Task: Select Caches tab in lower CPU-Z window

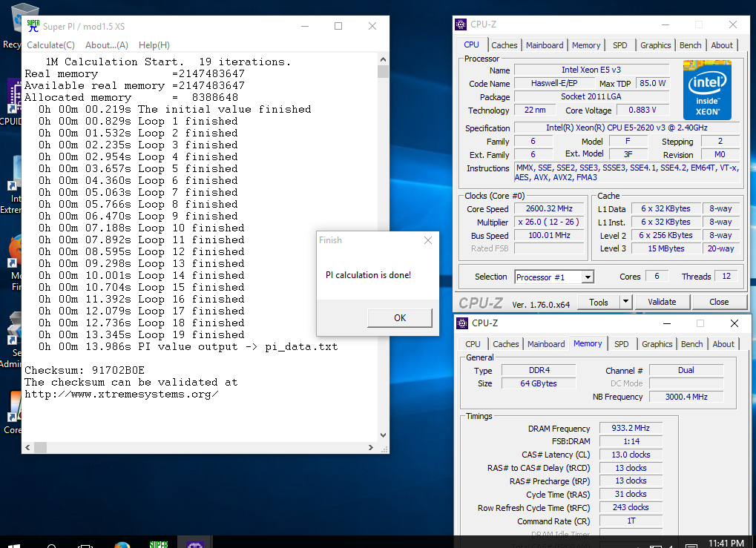Action: tap(506, 344)
